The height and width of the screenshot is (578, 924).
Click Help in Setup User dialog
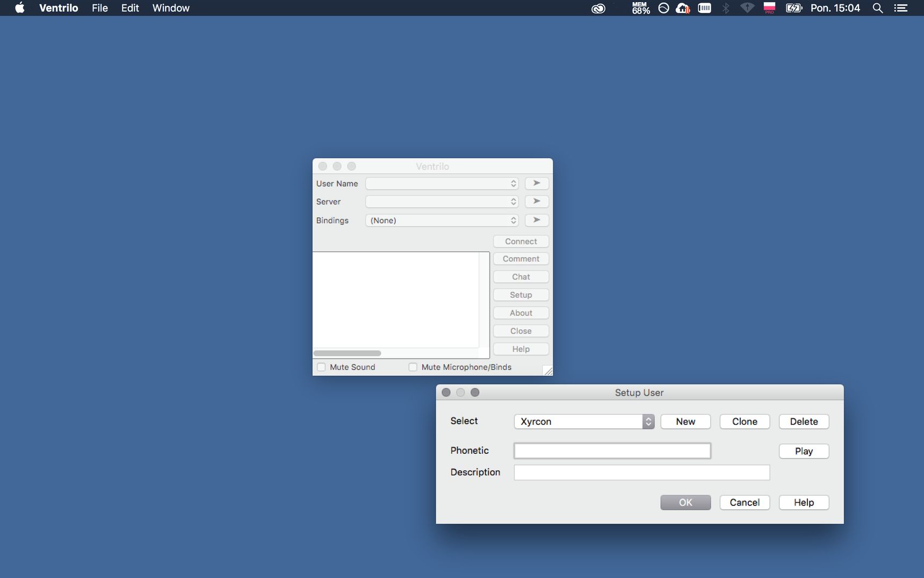click(804, 502)
